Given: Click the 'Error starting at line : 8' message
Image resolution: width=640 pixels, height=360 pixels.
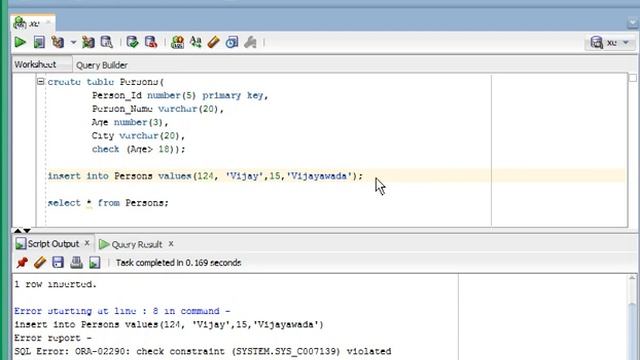Looking at the screenshot, I should (x=122, y=311).
